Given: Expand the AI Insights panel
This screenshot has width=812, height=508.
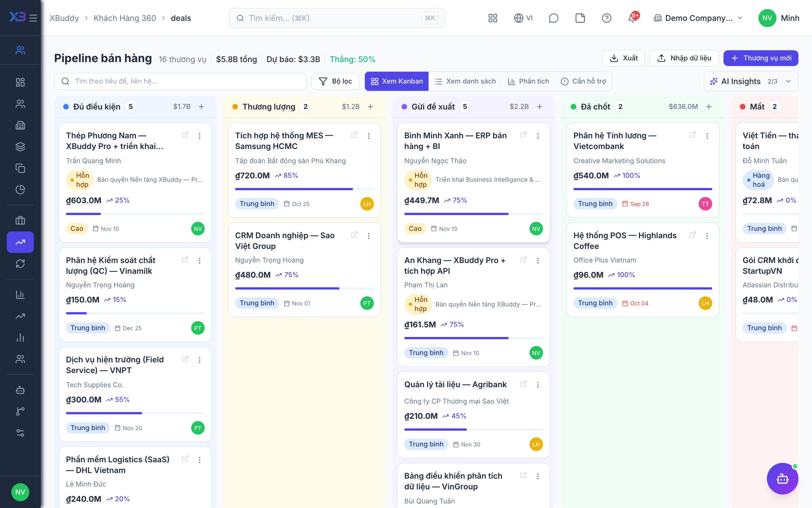Looking at the screenshot, I should [751, 81].
